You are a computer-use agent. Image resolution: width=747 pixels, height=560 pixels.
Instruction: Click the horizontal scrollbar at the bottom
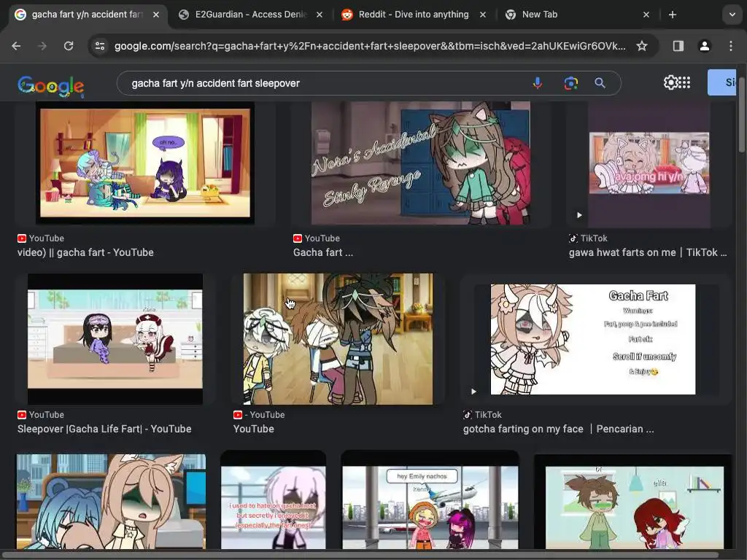click(362, 555)
